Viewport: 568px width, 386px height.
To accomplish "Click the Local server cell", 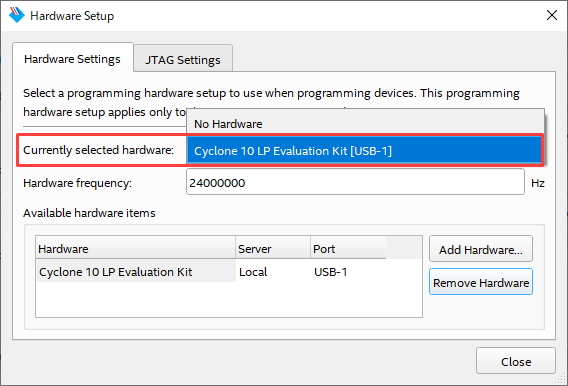I will pyautogui.click(x=253, y=272).
